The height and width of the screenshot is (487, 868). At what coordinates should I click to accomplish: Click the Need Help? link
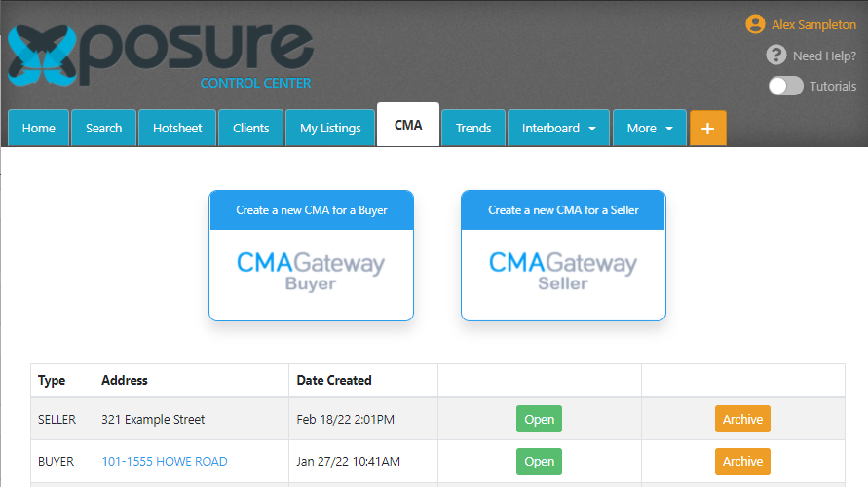[x=824, y=56]
